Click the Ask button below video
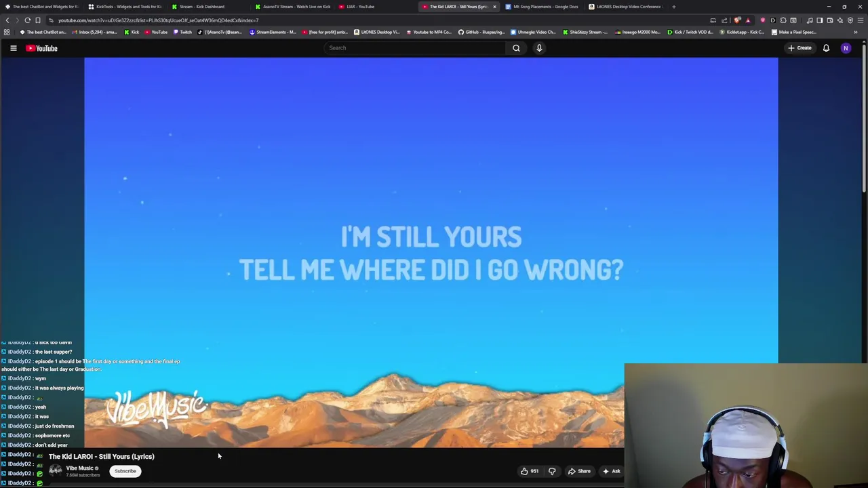The image size is (868, 488). [611, 471]
